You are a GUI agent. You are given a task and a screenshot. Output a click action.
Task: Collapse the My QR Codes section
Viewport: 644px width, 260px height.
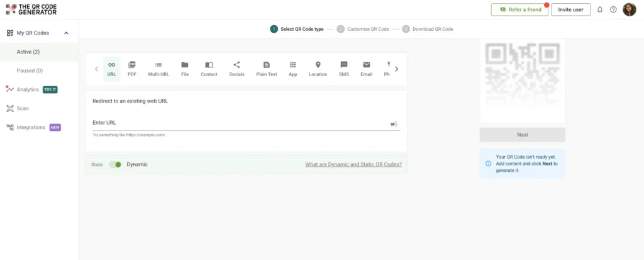pyautogui.click(x=67, y=33)
